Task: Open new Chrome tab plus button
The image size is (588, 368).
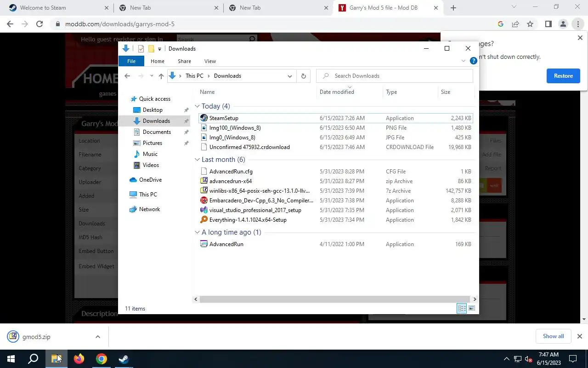Action: tap(453, 8)
